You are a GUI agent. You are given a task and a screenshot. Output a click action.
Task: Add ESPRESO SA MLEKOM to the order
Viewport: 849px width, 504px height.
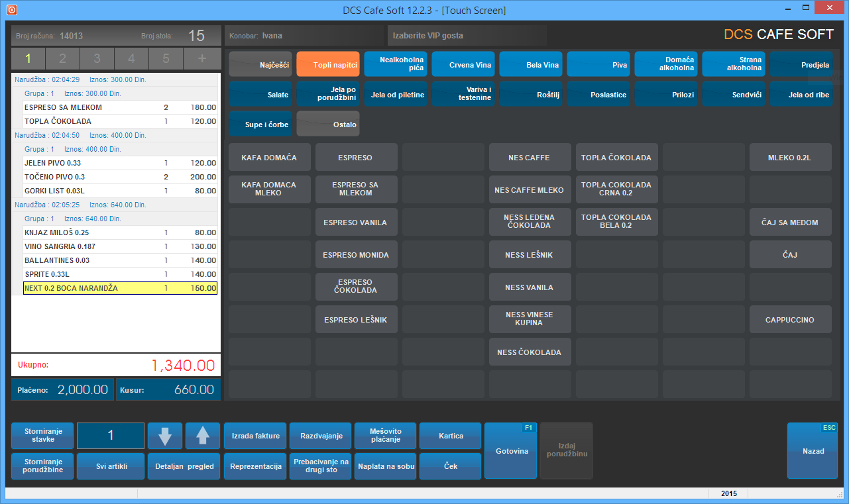357,189
